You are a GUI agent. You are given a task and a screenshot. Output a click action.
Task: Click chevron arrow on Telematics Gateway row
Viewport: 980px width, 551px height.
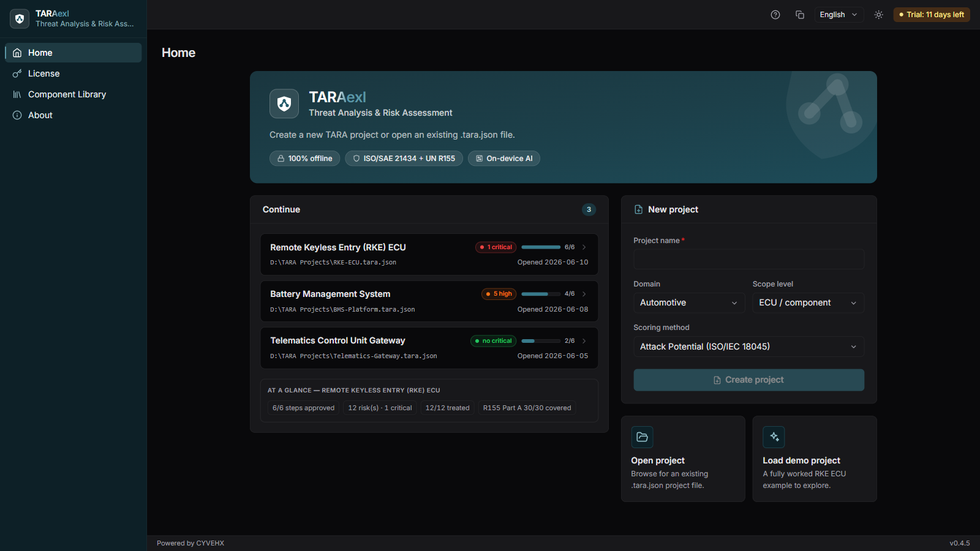(x=584, y=341)
